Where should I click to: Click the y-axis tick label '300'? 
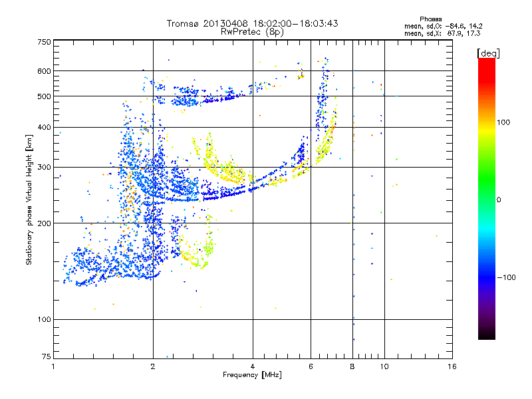point(44,167)
